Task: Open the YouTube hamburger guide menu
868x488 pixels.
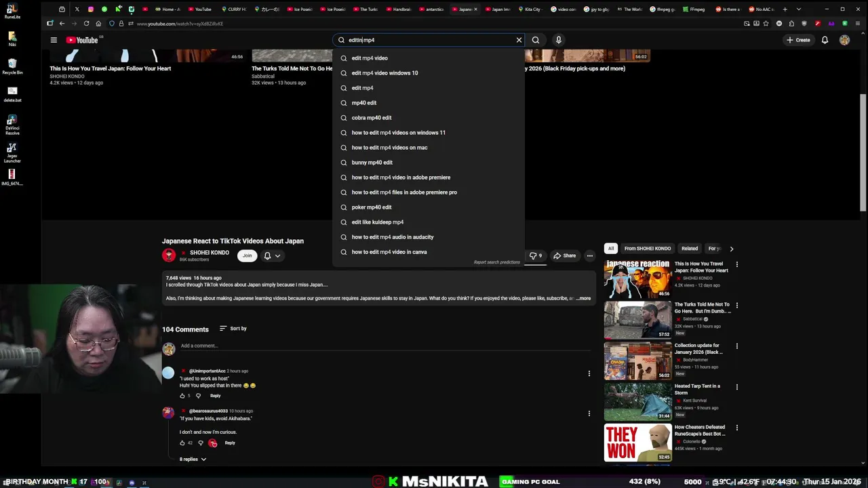Action: click(54, 40)
